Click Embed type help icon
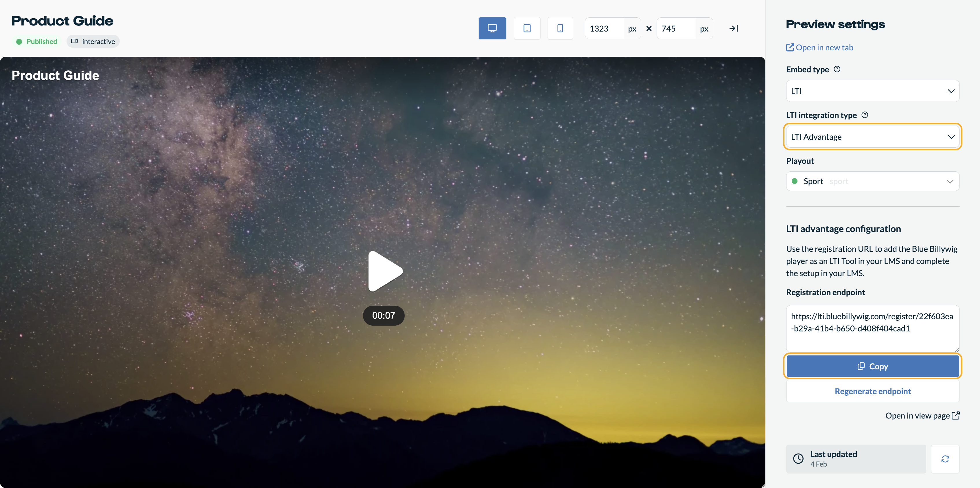The height and width of the screenshot is (488, 980). pos(837,69)
